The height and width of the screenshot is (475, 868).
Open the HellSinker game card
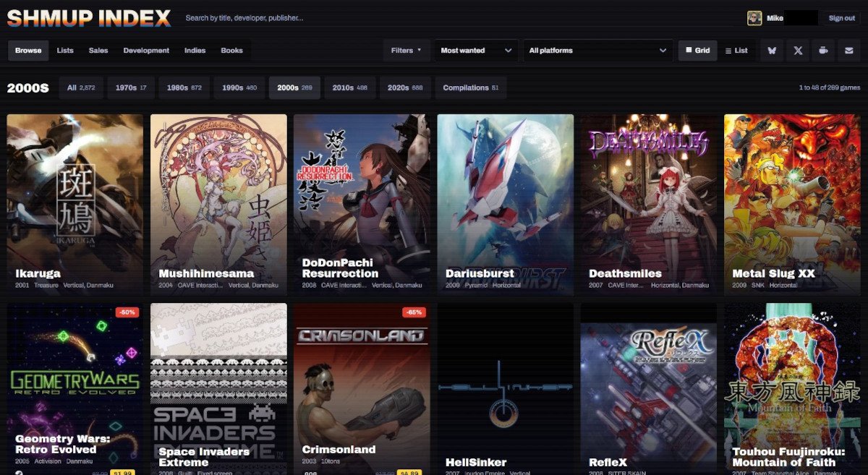coord(506,389)
